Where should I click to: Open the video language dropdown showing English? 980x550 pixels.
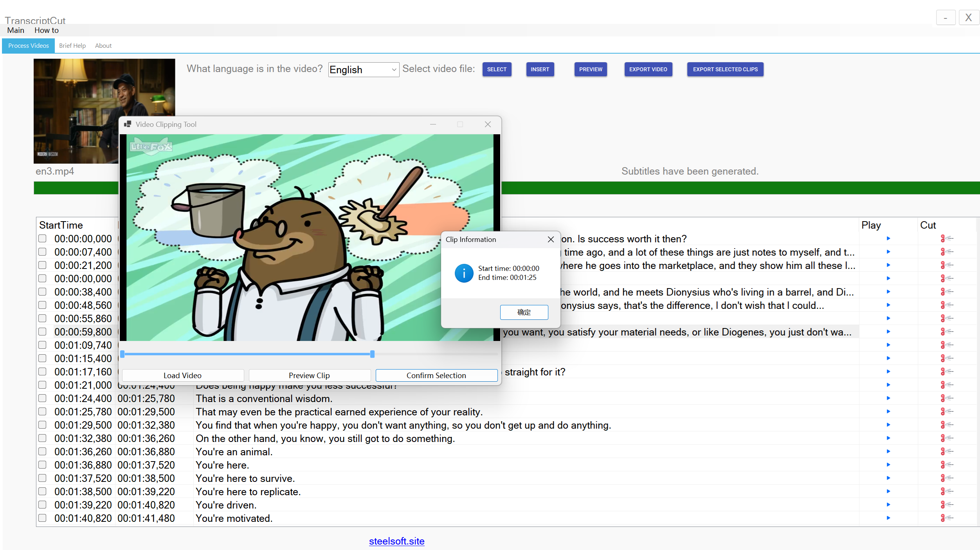[364, 70]
